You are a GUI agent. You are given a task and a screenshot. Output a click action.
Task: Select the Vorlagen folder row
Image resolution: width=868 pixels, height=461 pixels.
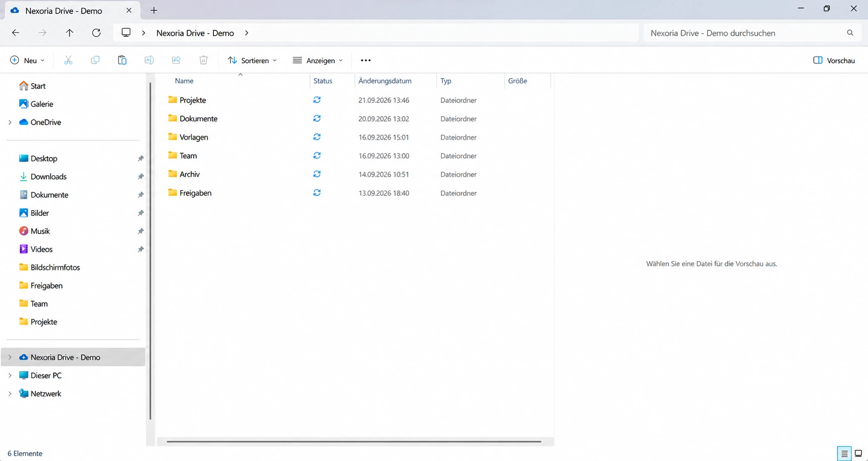(353, 137)
